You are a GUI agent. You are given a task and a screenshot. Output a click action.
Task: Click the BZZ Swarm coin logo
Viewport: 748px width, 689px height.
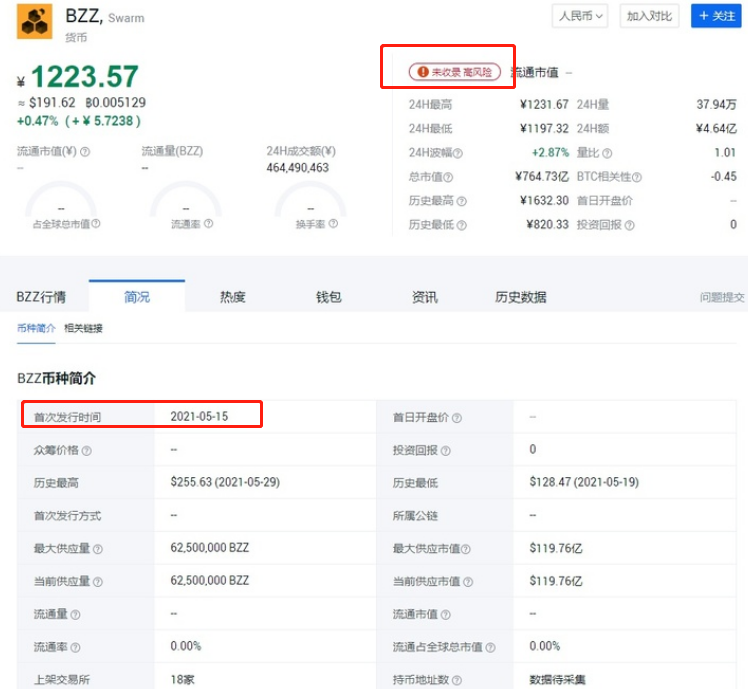[35, 22]
